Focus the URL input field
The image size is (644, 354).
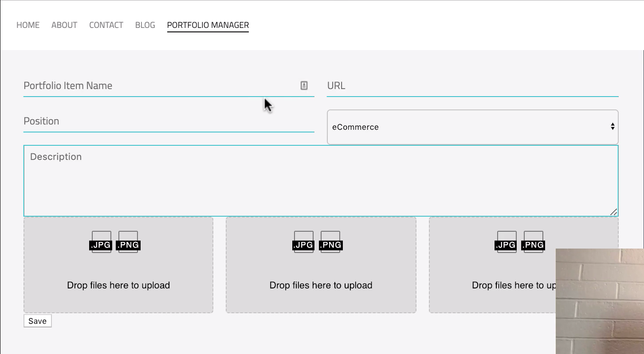[x=472, y=86]
